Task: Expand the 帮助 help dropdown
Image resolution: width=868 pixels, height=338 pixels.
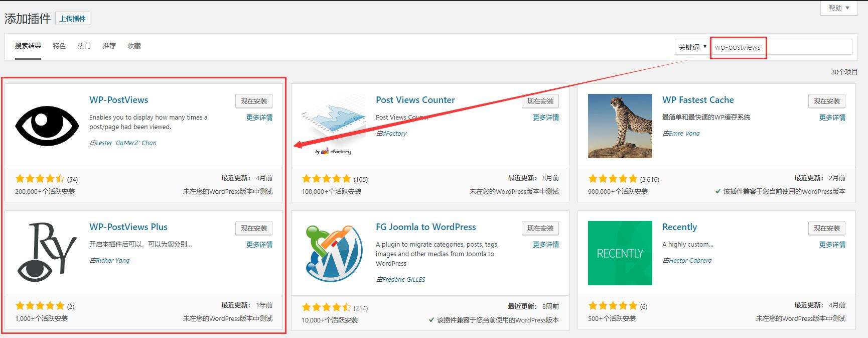Action: click(839, 8)
